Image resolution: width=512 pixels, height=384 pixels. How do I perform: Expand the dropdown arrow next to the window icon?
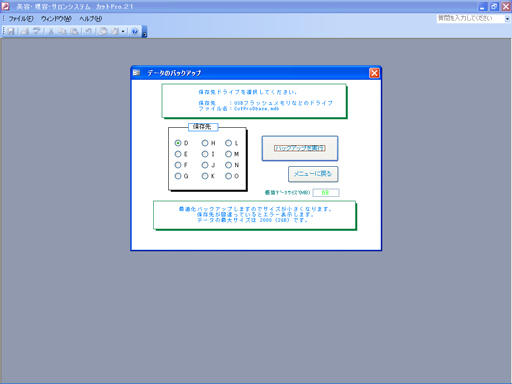123,31
